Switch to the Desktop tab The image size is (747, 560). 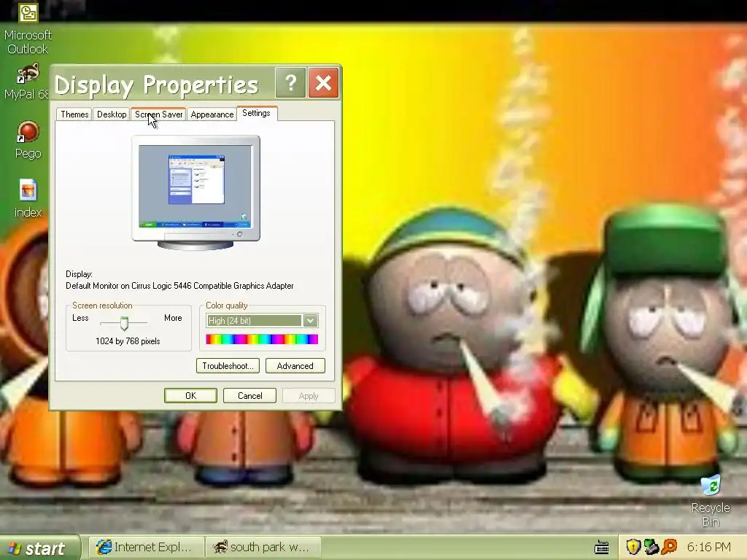pos(112,114)
